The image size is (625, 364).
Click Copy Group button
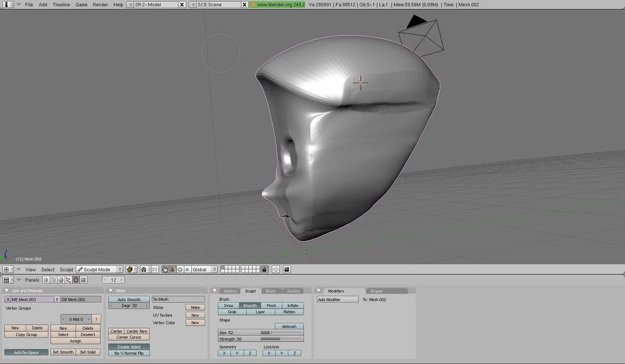(x=26, y=335)
